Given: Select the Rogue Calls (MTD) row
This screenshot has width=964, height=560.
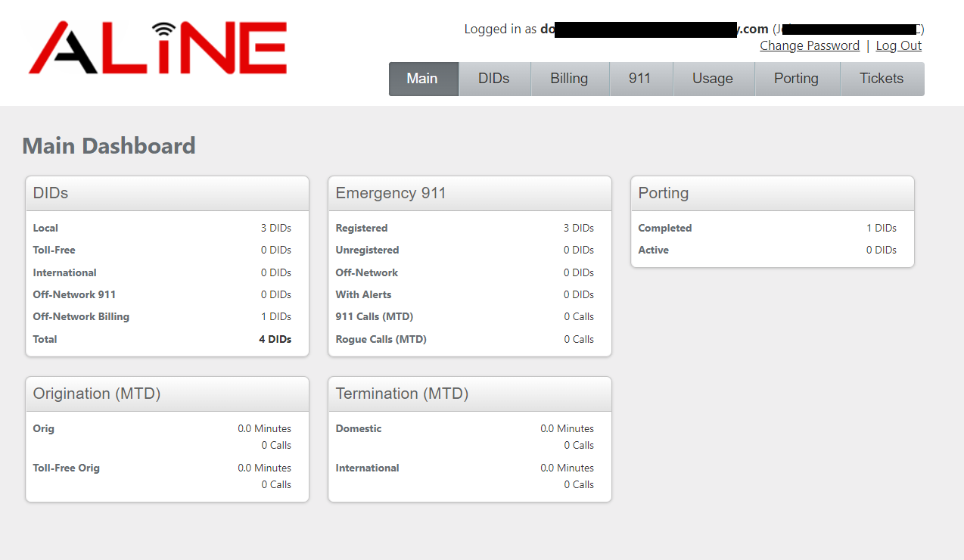Looking at the screenshot, I should pyautogui.click(x=381, y=339).
